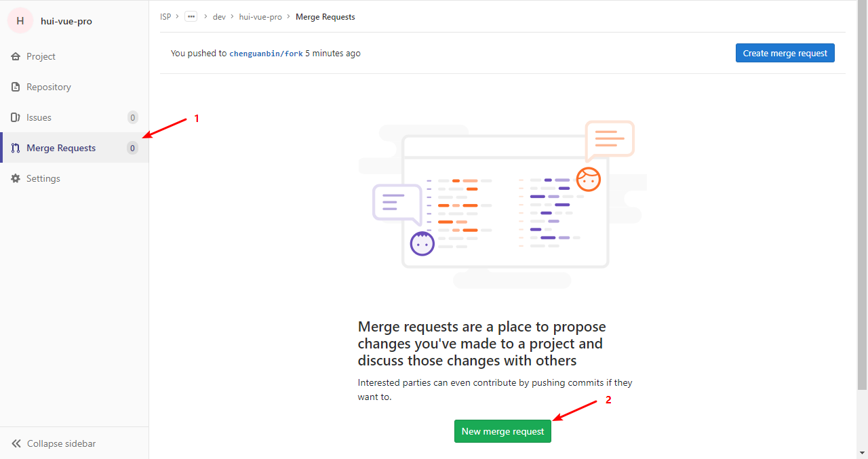Screen dimensions: 868x459
Task: Open the Settings sidebar menu item
Action: point(75,179)
